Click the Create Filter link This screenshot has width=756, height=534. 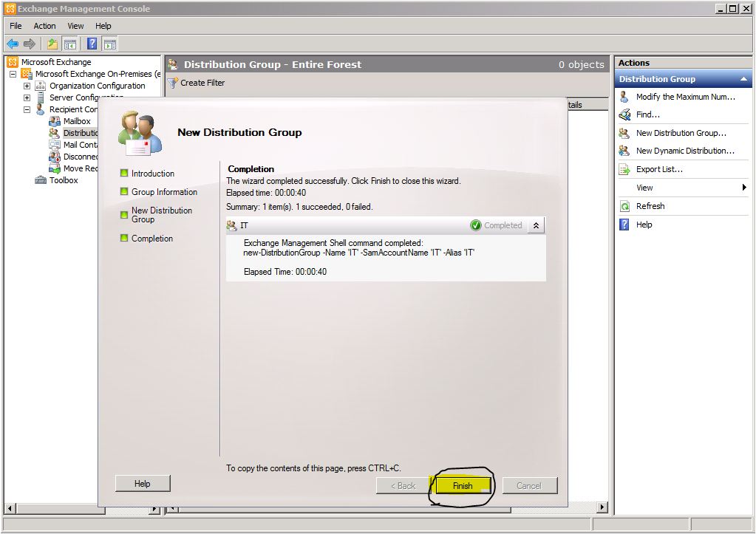point(202,83)
